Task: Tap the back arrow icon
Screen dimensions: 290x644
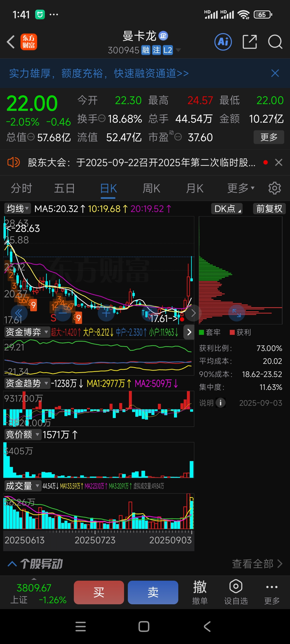Action: tap(11, 42)
